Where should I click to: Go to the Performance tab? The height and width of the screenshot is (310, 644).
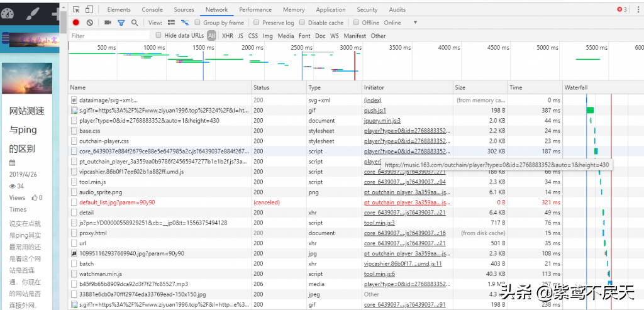click(255, 9)
